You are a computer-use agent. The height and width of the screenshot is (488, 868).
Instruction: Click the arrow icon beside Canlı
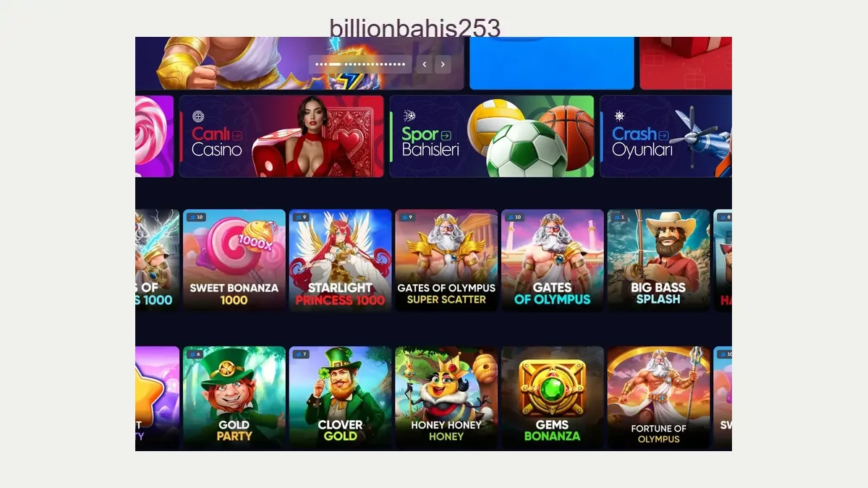tap(238, 134)
